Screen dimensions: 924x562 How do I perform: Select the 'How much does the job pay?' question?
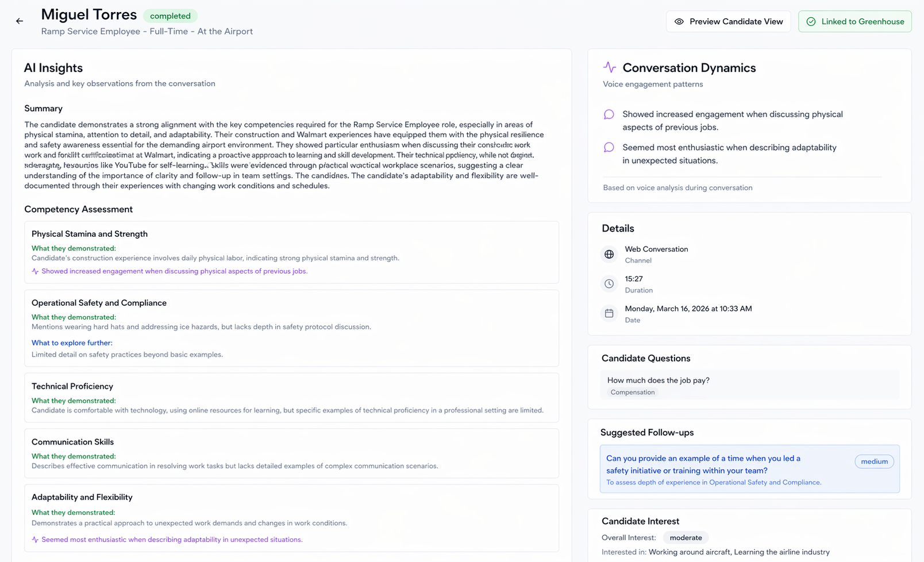click(659, 380)
